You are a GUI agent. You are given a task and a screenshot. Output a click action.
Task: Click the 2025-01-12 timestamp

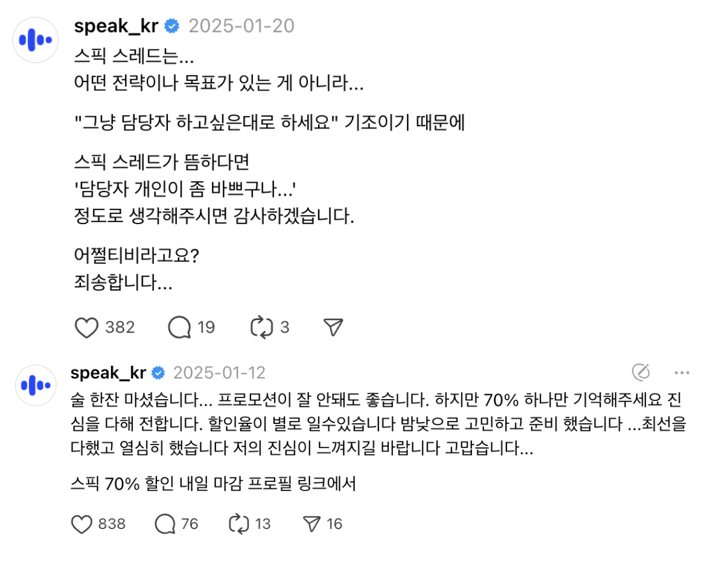tap(219, 373)
